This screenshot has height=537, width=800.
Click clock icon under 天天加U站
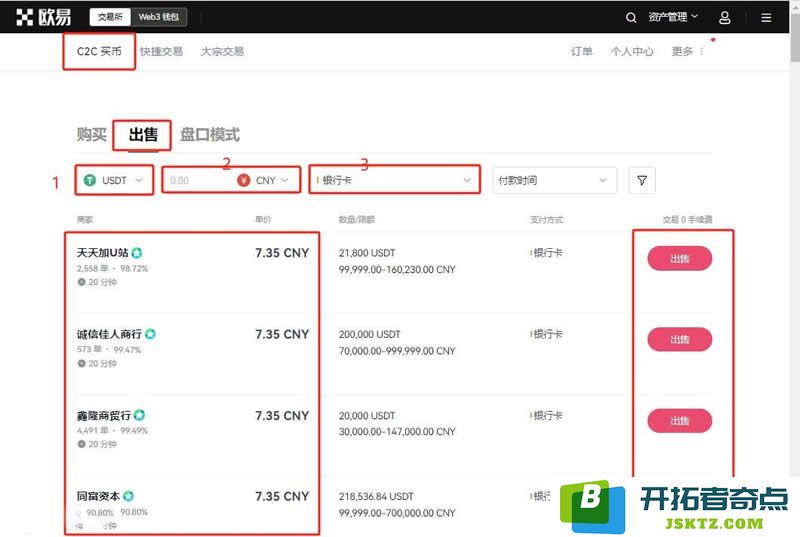[81, 282]
